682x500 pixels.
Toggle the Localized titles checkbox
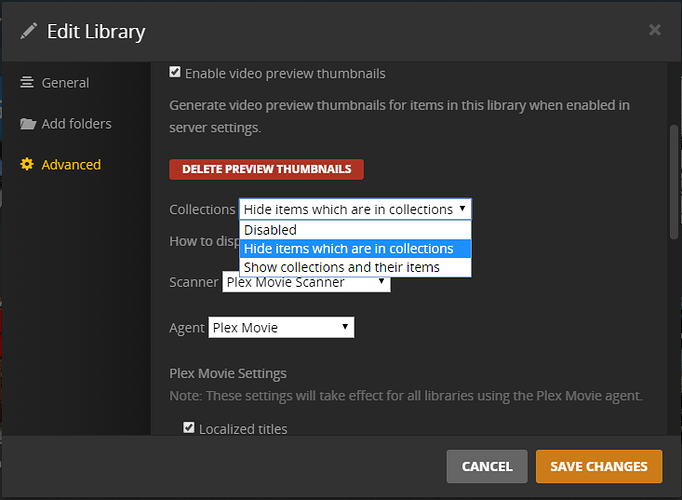(189, 429)
